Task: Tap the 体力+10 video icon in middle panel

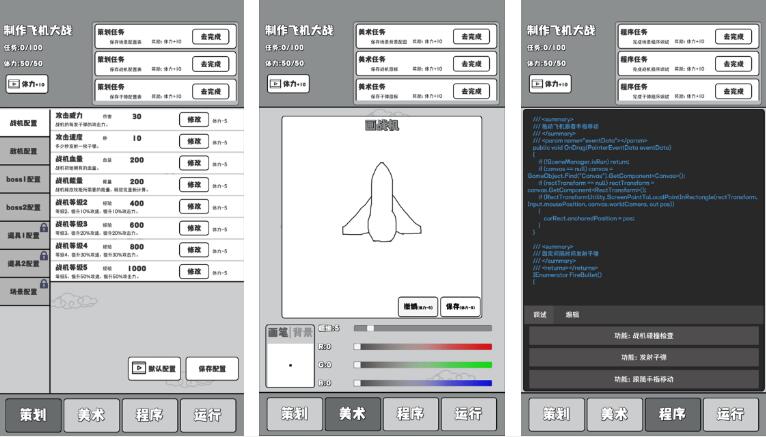Action: pyautogui.click(x=274, y=85)
